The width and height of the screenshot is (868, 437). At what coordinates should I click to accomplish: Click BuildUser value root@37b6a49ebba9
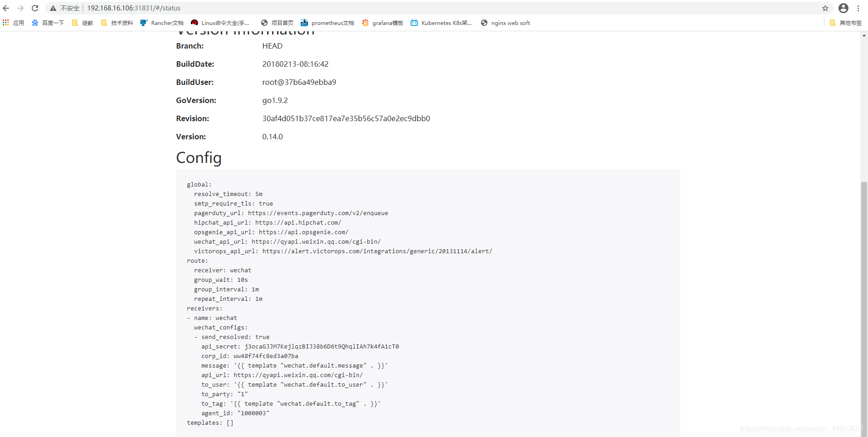click(x=299, y=82)
